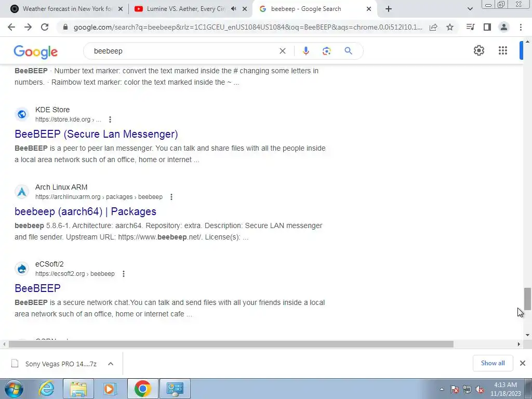This screenshot has height=399, width=532.
Task: Click the address bar URL
Action: [x=248, y=27]
